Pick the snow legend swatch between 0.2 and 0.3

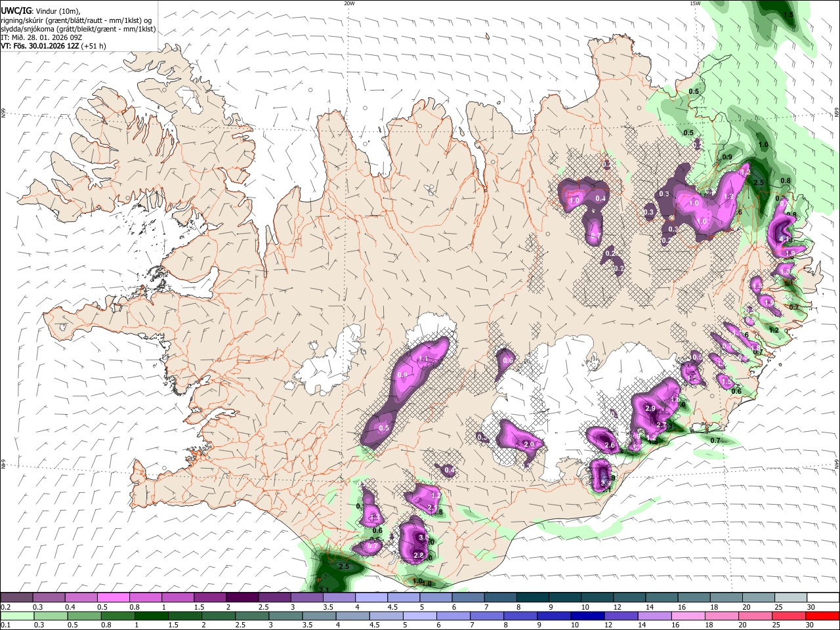point(16,598)
